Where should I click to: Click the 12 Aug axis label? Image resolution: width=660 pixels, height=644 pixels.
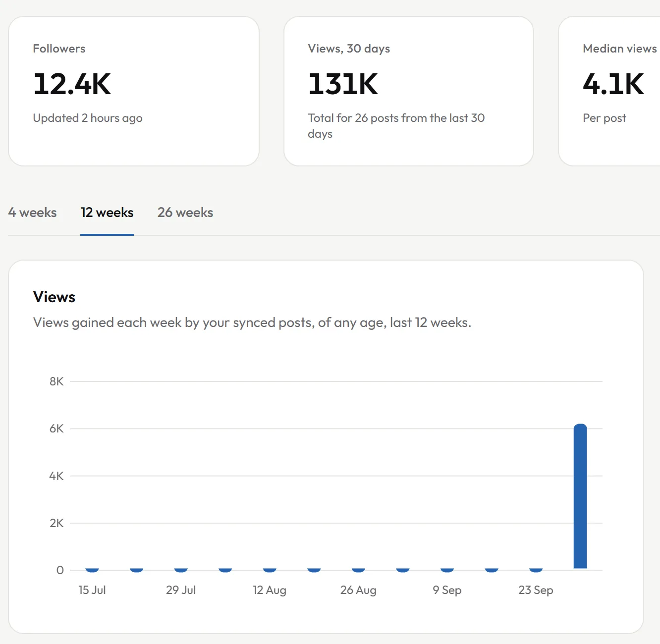click(270, 590)
